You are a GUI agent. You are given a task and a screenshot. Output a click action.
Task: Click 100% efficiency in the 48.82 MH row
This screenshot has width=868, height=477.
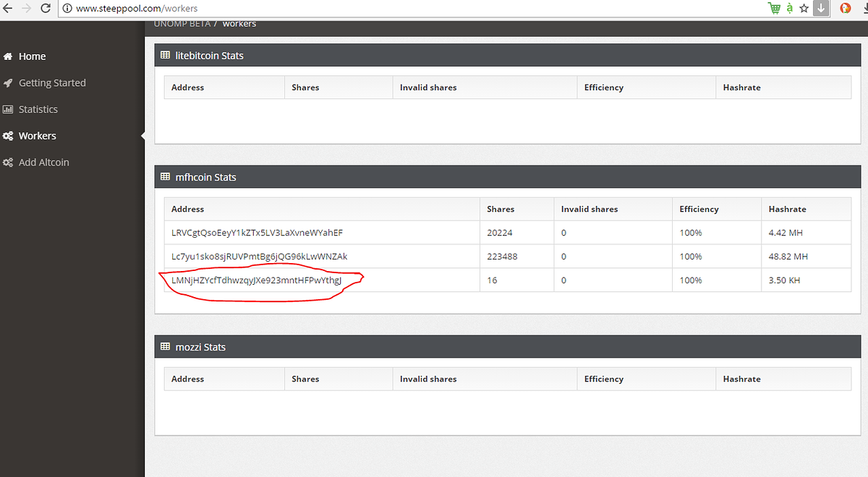click(x=691, y=257)
